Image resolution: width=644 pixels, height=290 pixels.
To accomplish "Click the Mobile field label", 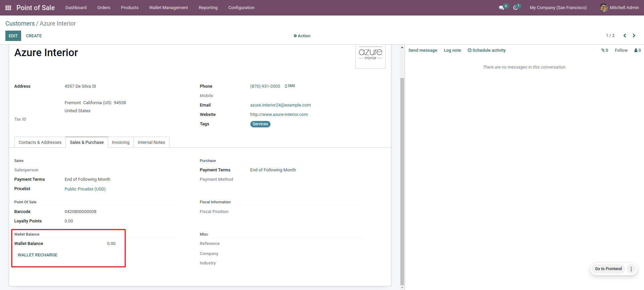I will 206,96.
